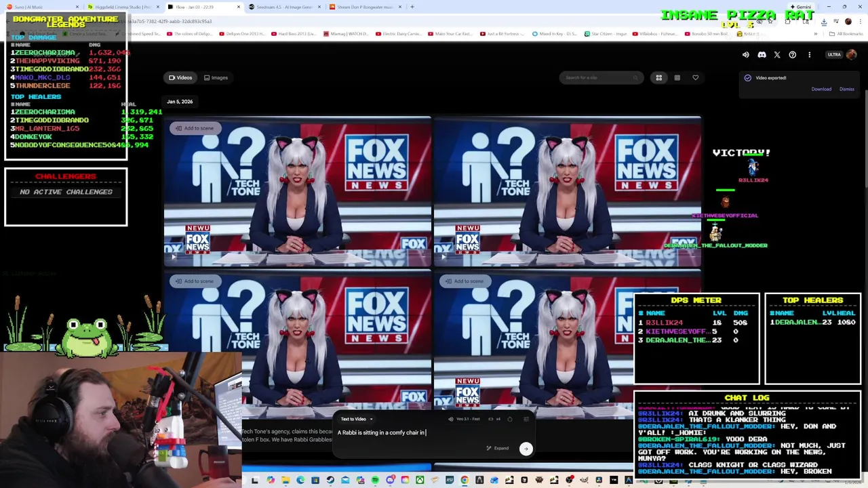868x488 pixels.
Task: Play the top-right news video clip
Action: pos(443,257)
